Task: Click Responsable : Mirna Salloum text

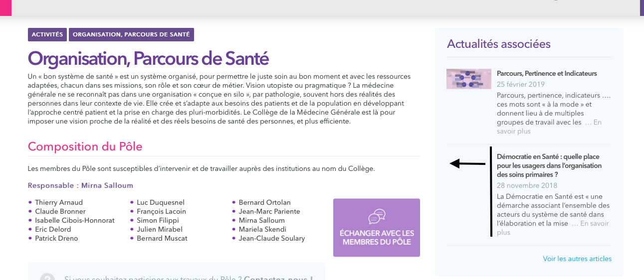Action: click(x=80, y=185)
